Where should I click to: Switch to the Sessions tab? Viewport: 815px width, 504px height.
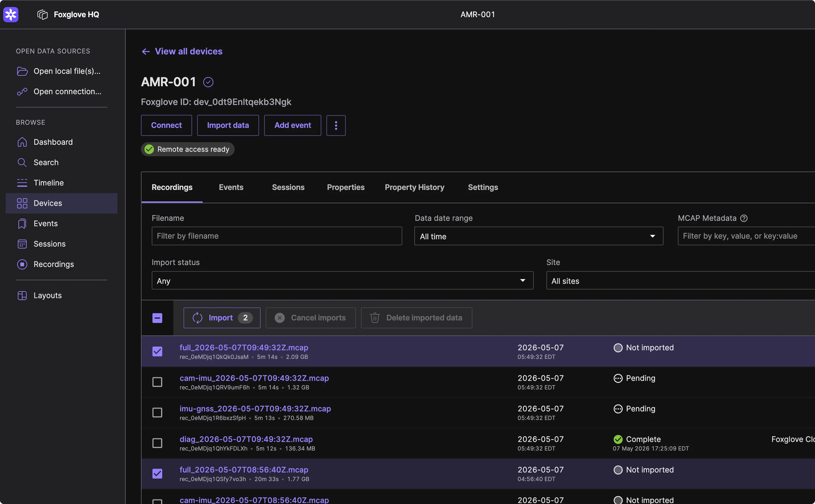pyautogui.click(x=288, y=187)
